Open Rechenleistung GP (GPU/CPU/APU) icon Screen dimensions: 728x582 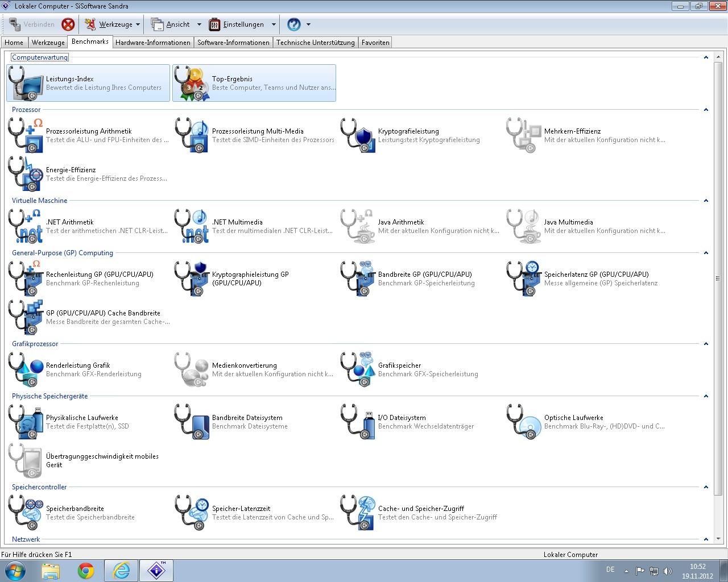click(x=26, y=278)
